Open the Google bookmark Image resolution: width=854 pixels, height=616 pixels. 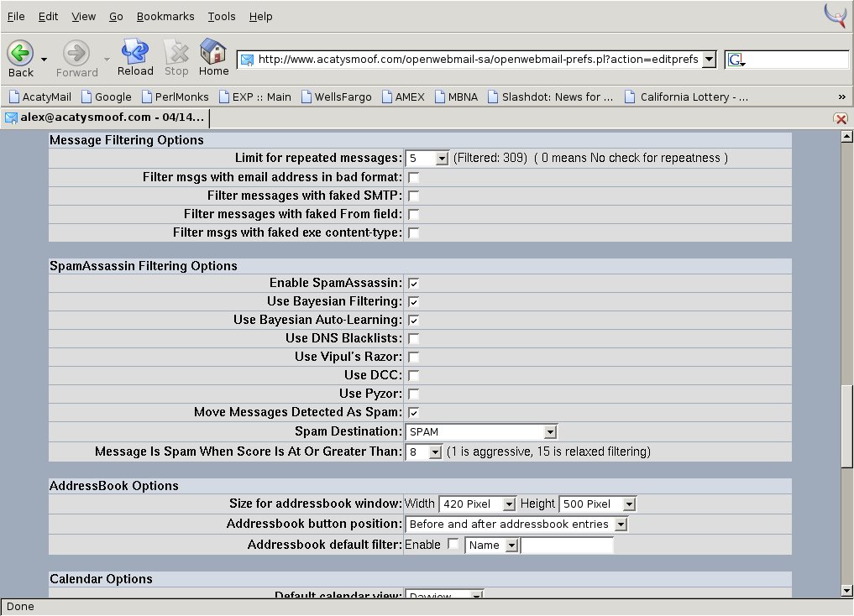point(106,97)
